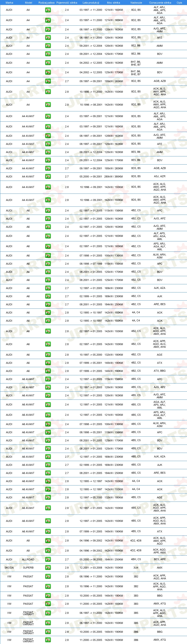
Task: Click the 'BES, ARE' engine code cell
Action: coord(160,559)
